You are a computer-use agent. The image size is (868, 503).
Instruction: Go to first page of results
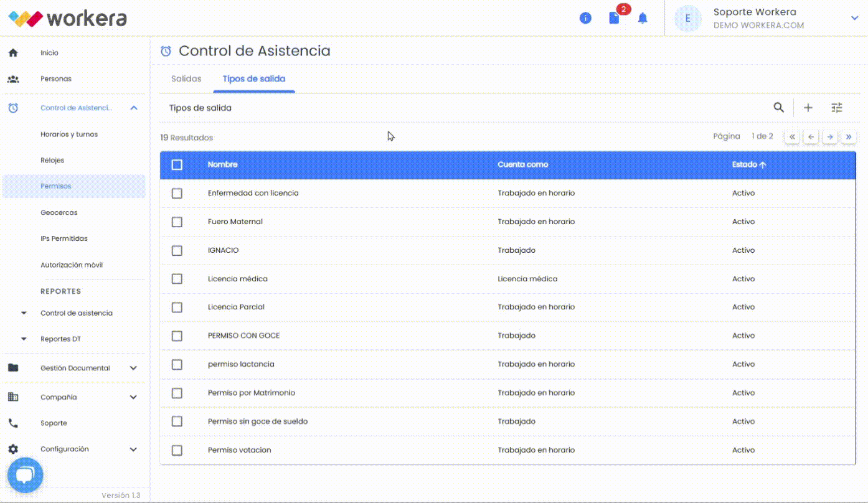pos(792,137)
